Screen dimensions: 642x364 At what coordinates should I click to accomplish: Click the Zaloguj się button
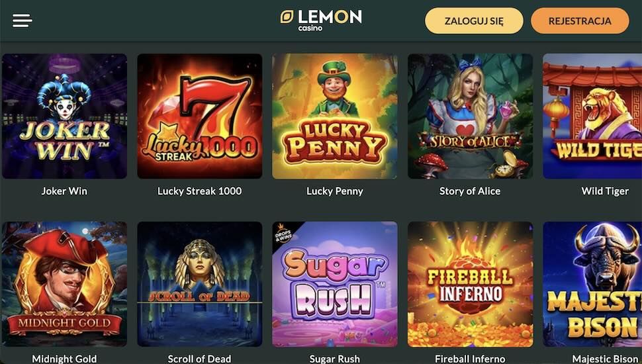[x=474, y=21]
